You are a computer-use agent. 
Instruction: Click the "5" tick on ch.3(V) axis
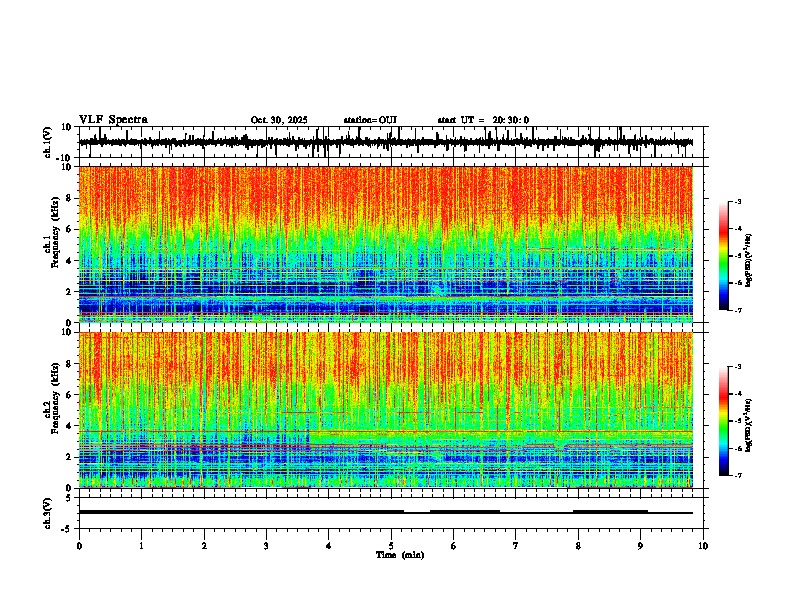tap(70, 498)
